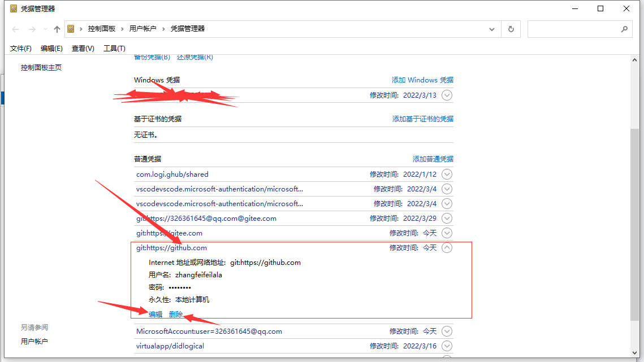Viewport: 644px width, 362px height.
Task: Click the search magnifier icon
Action: point(624,29)
